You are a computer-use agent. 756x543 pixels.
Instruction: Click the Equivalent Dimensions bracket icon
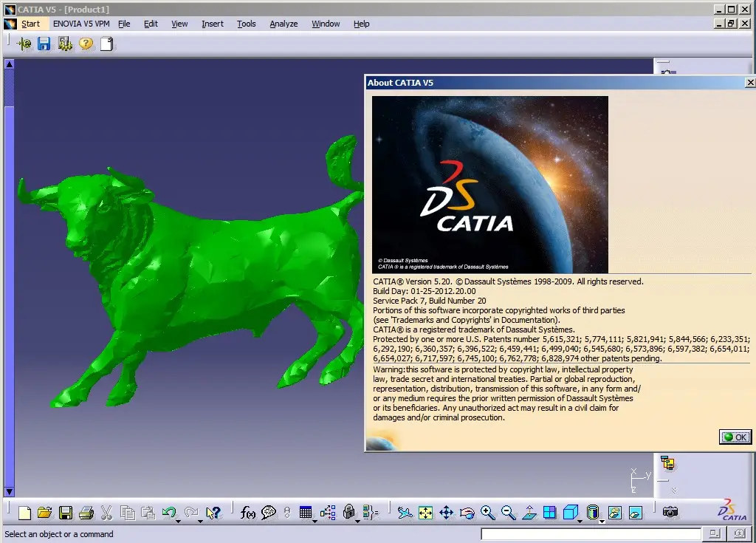[x=371, y=512]
